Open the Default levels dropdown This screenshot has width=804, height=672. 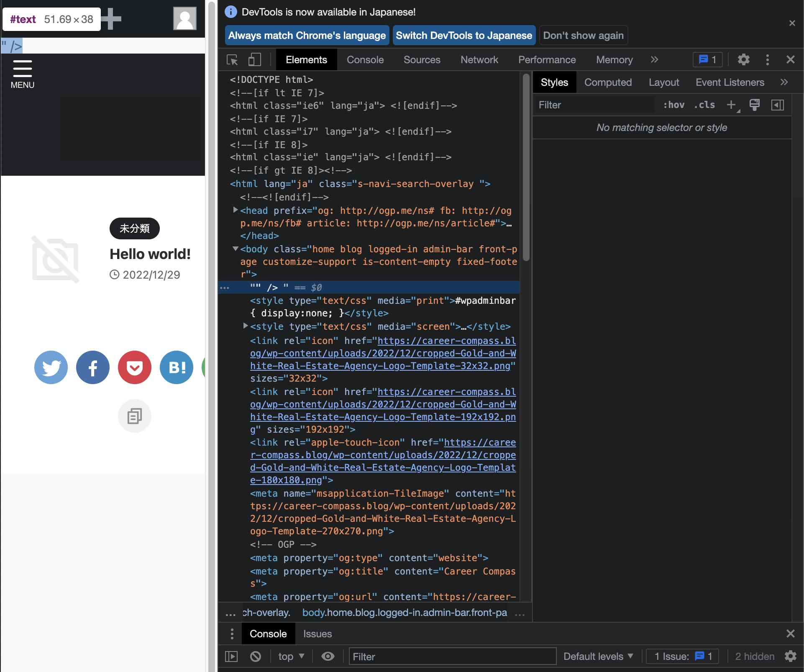598,656
